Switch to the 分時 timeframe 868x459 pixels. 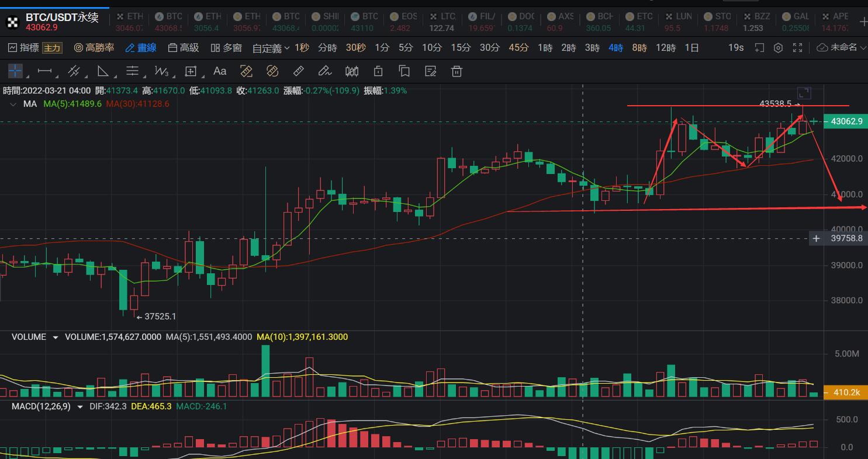(x=327, y=48)
